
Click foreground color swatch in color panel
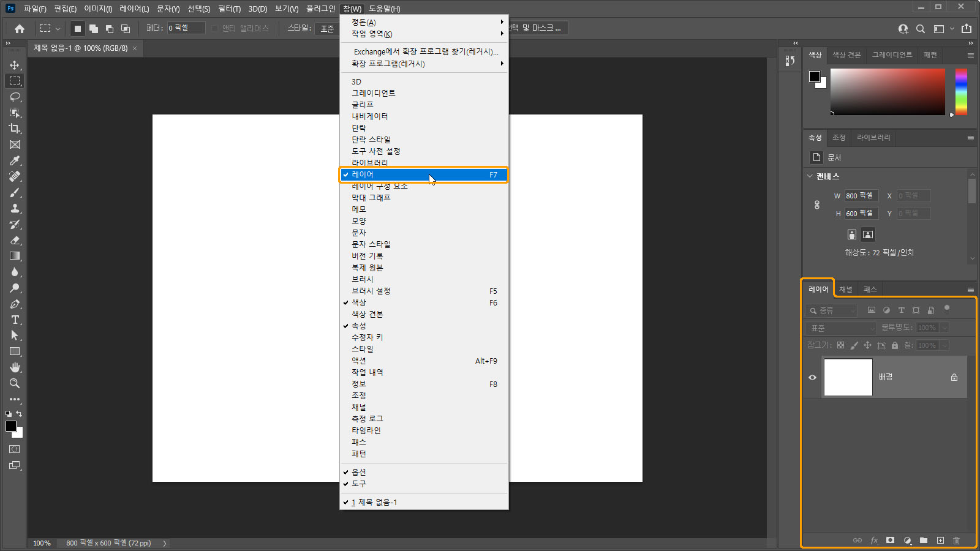[x=814, y=77]
